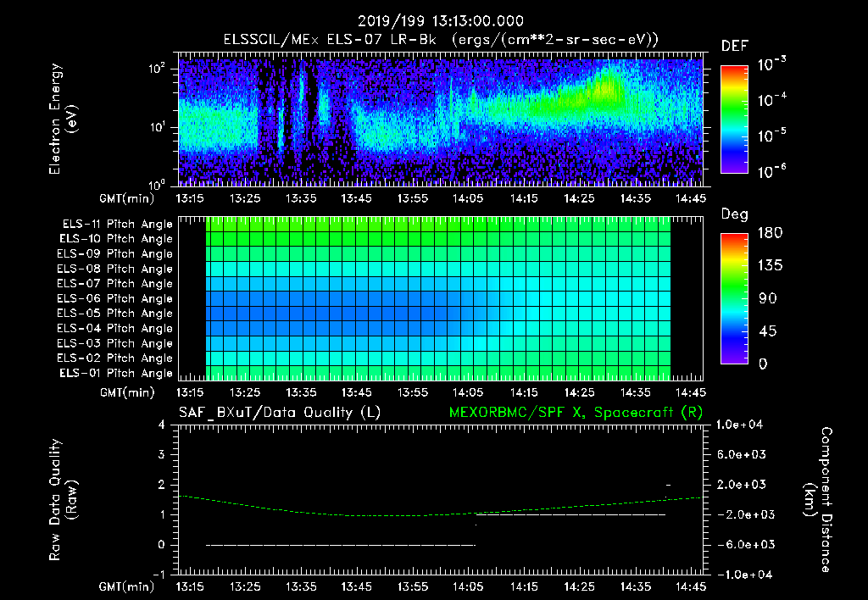Click the 13:45 tick under the spectrogram

357,198
